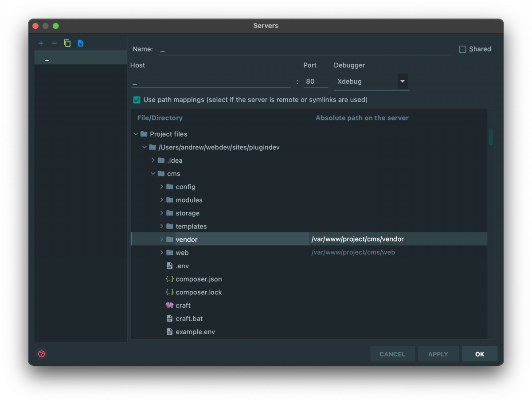Click the modules folder icon
Screen dimensions: 532x403
[x=169, y=200]
